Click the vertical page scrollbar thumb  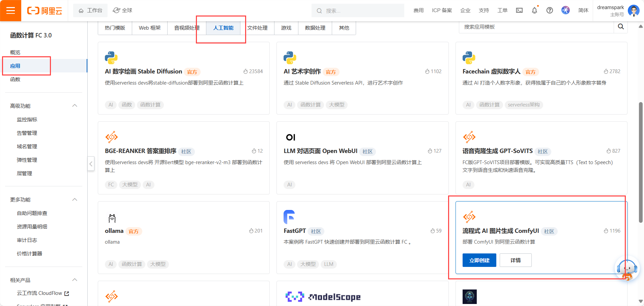point(641,162)
